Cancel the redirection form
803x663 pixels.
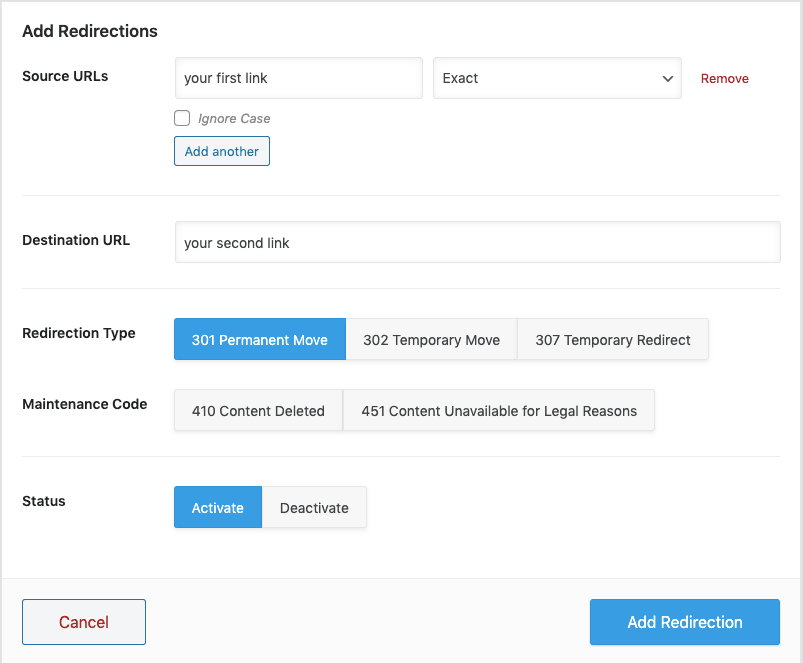pos(84,622)
